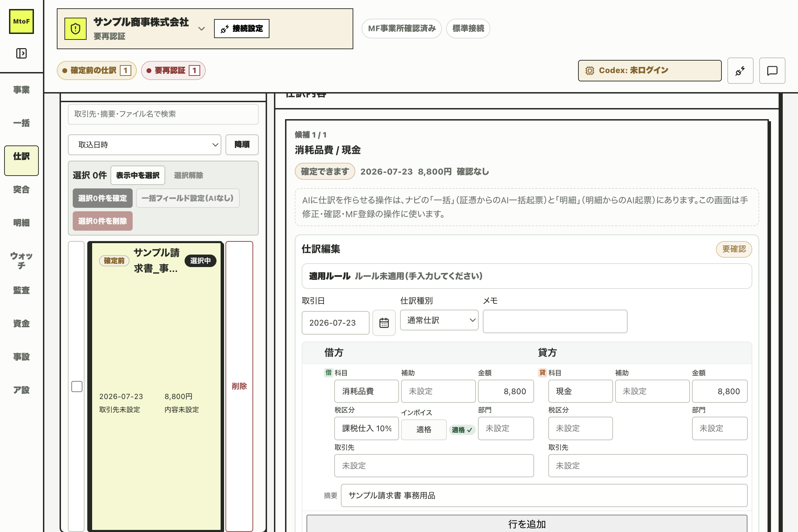The width and height of the screenshot is (798, 532).
Task: Click the 選択解除 button
Action: [x=188, y=175]
